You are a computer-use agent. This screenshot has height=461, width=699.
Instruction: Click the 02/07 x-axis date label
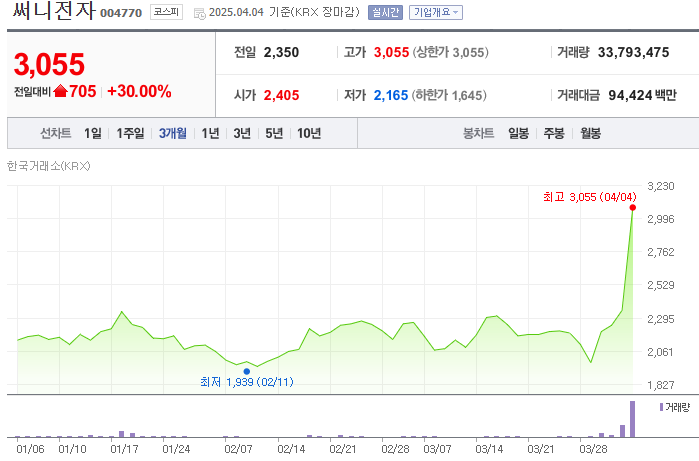point(238,449)
